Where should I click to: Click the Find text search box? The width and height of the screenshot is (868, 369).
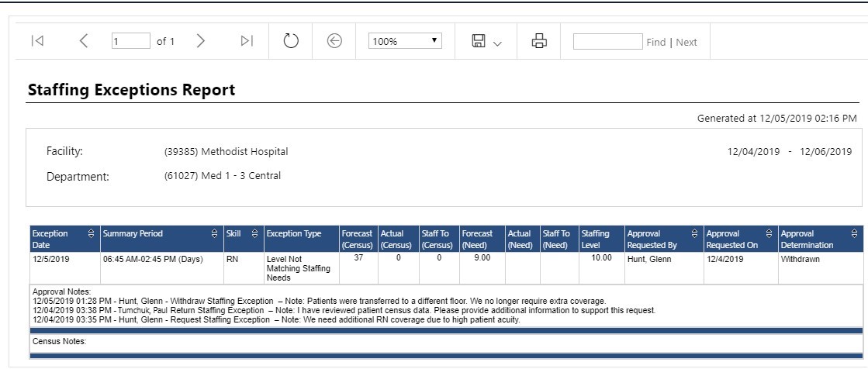607,42
